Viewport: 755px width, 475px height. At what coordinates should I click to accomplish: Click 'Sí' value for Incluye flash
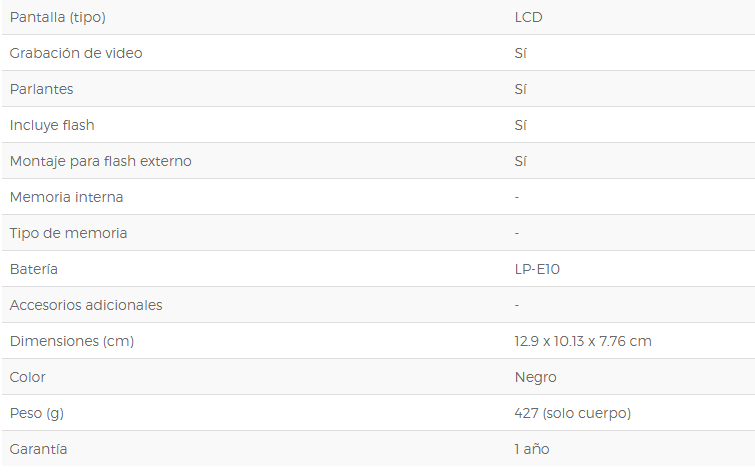point(520,125)
